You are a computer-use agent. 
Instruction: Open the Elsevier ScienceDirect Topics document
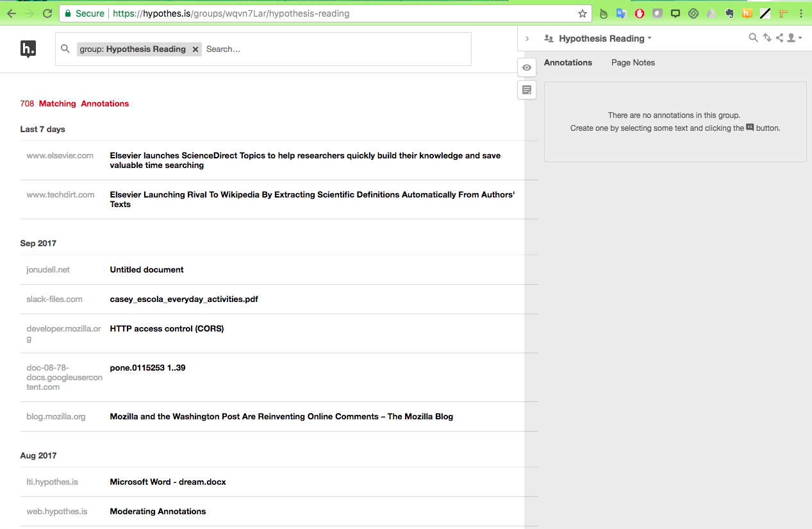tap(305, 160)
